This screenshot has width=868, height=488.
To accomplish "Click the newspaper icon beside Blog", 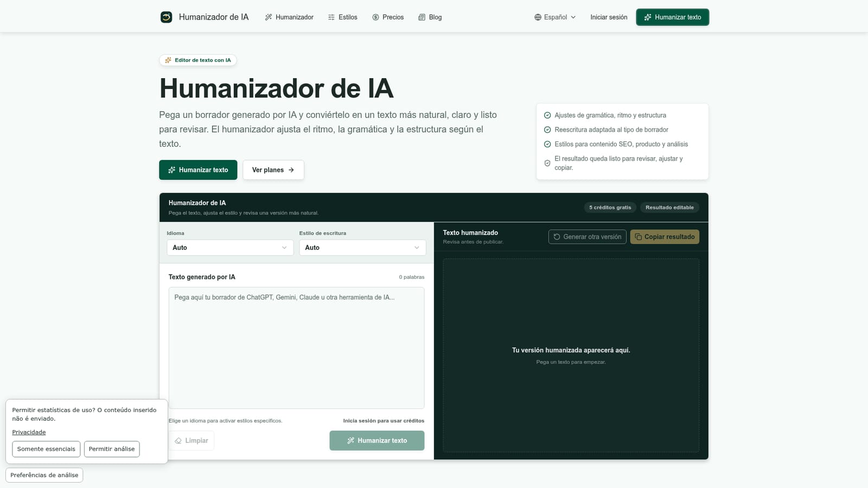I will pyautogui.click(x=422, y=17).
